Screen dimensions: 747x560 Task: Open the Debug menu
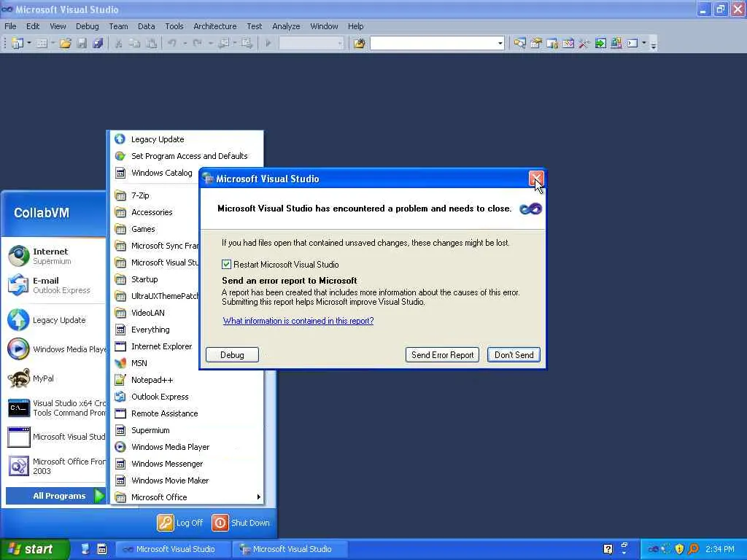(88, 26)
